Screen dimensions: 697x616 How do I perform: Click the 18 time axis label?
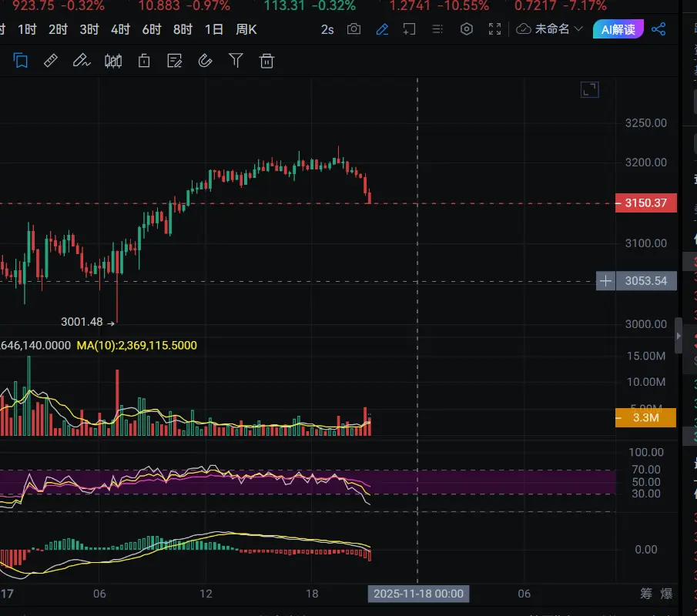pos(312,594)
